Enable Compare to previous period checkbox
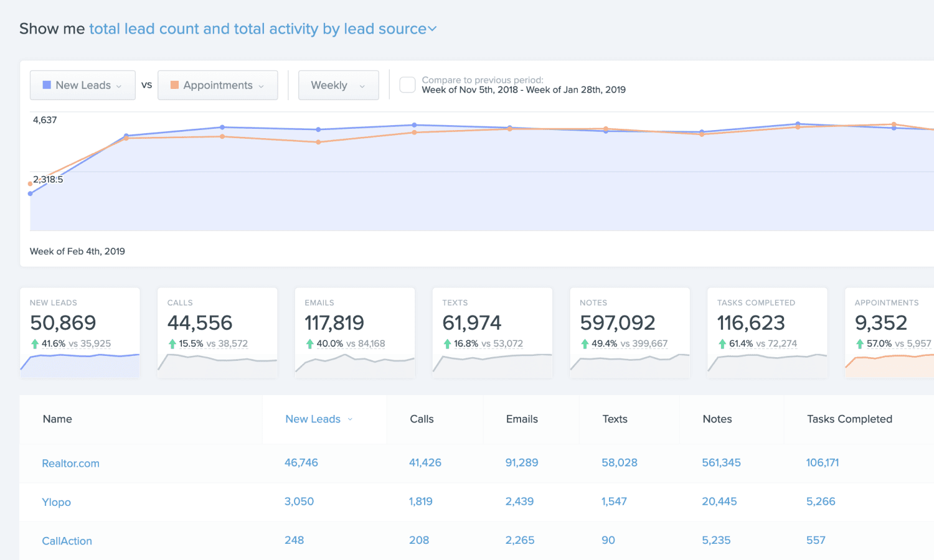 pyautogui.click(x=407, y=85)
